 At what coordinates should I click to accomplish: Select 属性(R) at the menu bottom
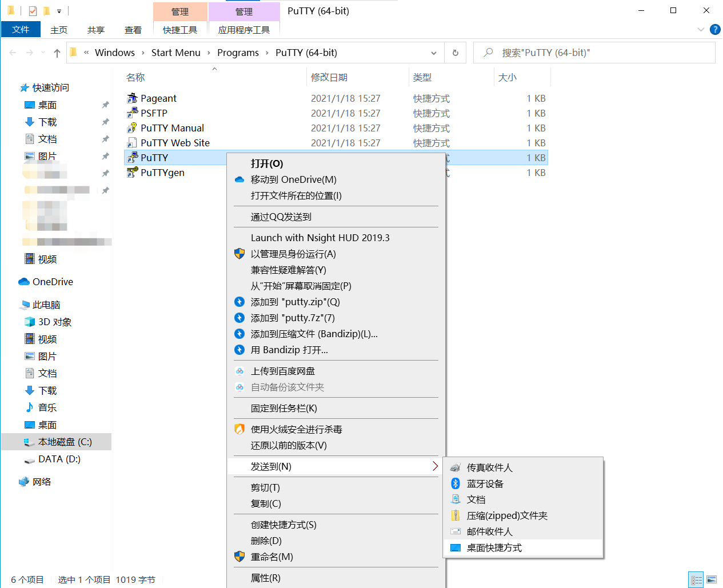(266, 578)
